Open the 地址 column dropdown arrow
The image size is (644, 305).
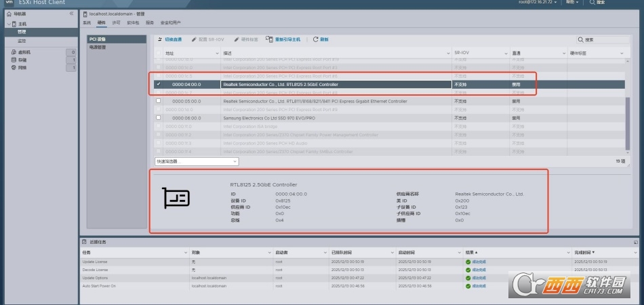pyautogui.click(x=218, y=54)
